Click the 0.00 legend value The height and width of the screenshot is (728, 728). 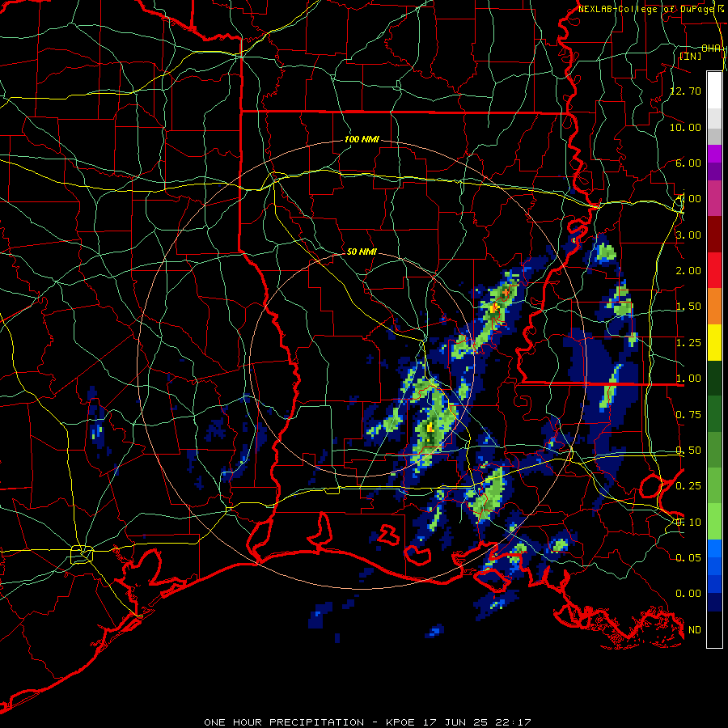pyautogui.click(x=688, y=594)
